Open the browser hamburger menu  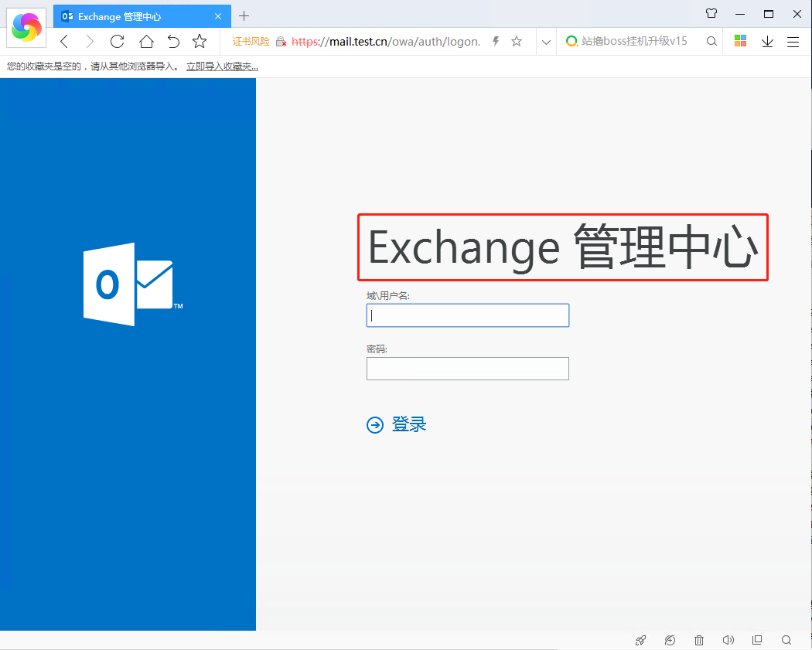(793, 42)
